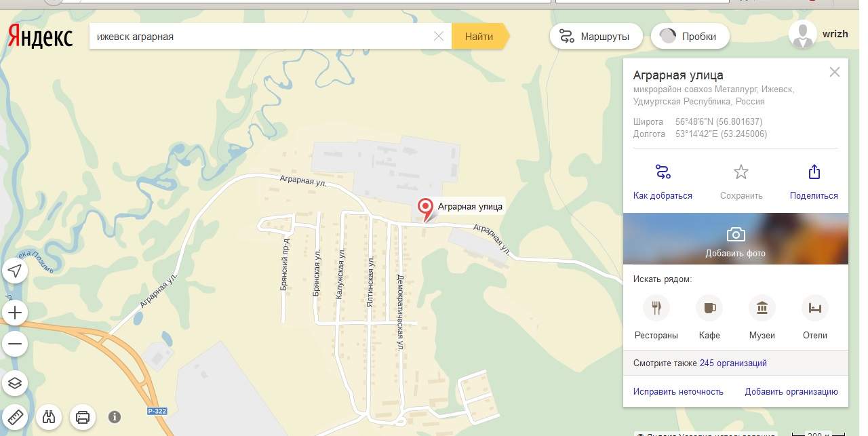This screenshot has height=436, width=868.
Task: Click Добавить фото image area
Action: click(x=735, y=239)
